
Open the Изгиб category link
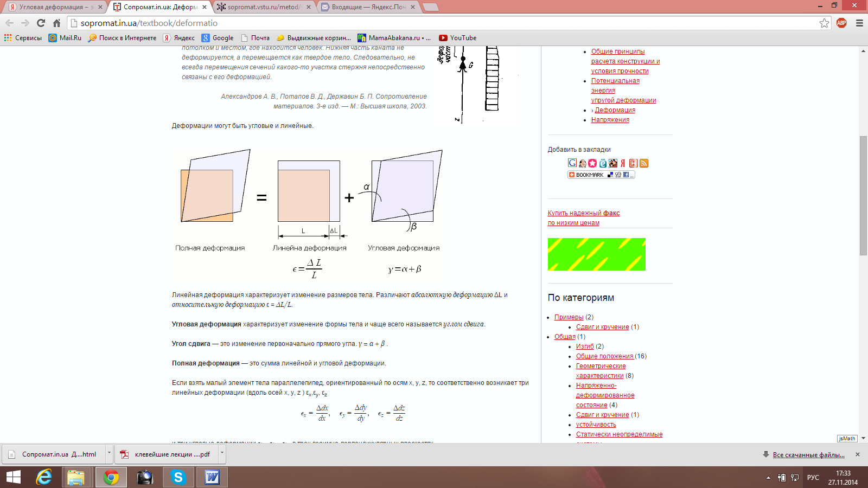[585, 346]
